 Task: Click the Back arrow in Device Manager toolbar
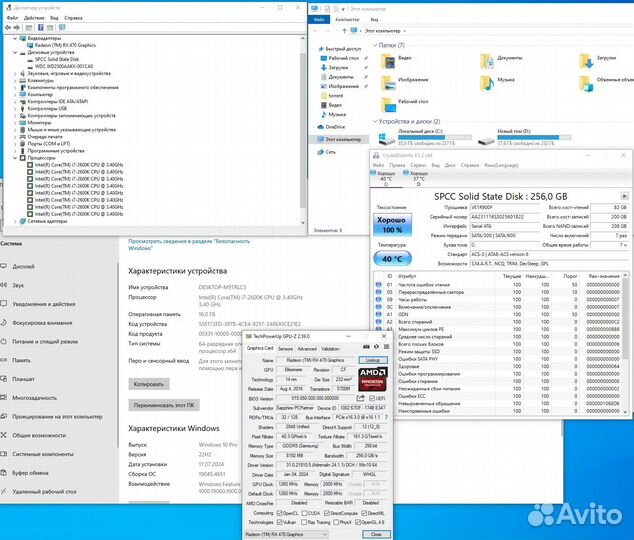[x=6, y=27]
